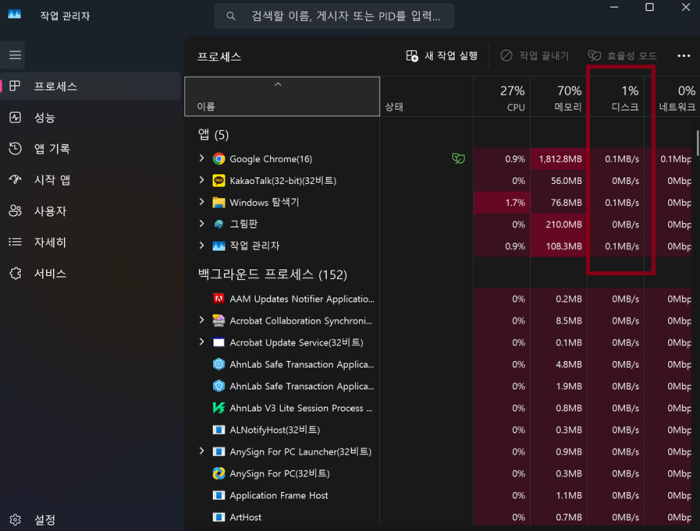The width and height of the screenshot is (700, 531).
Task: Click the AhnLab V3 Lite Session Process icon
Action: pos(219,408)
